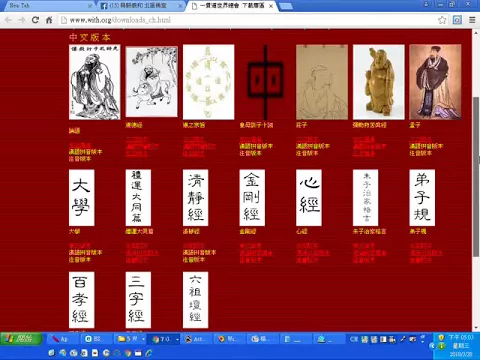Open the 朱子治家格言 calligraphy thumbnail
This screenshot has height=360, width=480.
(366, 198)
